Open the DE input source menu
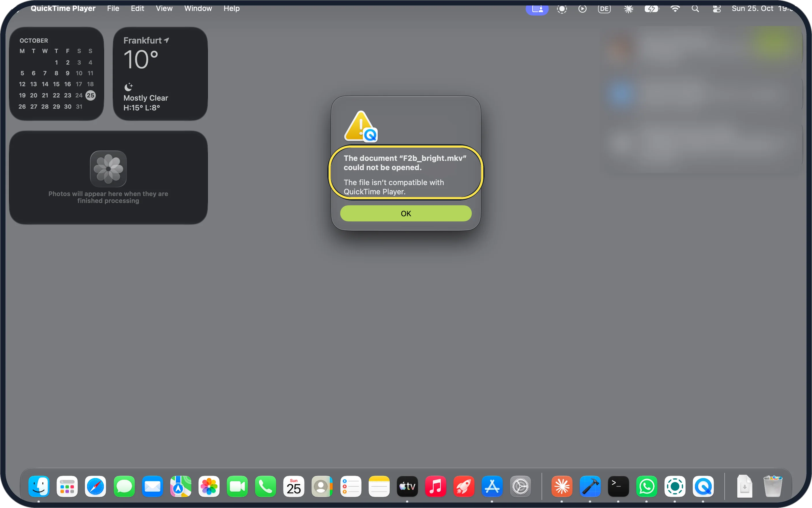This screenshot has width=812, height=508. (x=604, y=9)
